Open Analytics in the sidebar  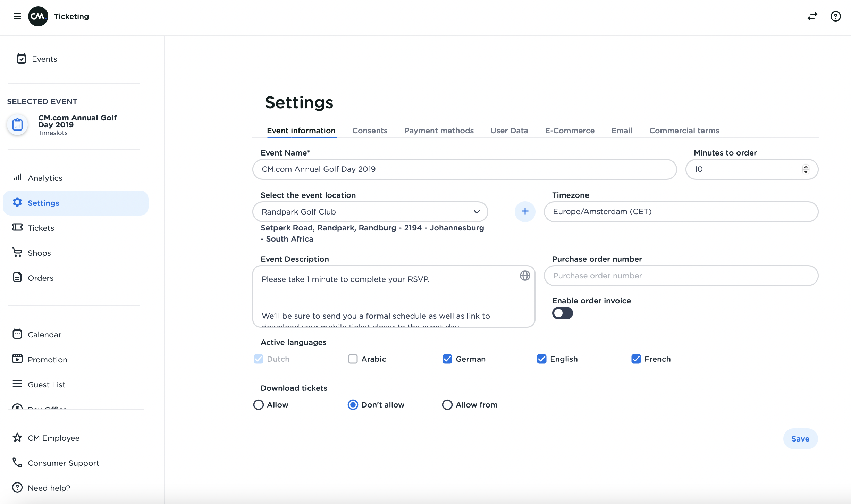45,178
